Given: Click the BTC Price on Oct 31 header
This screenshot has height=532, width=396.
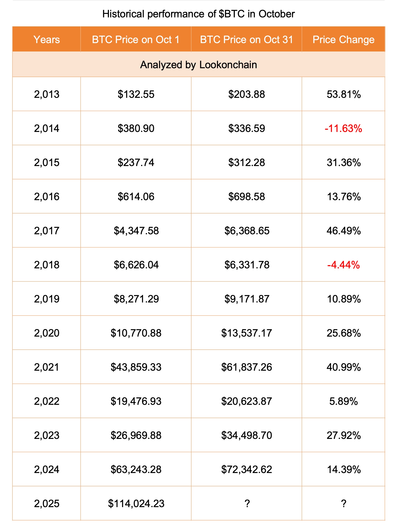Looking at the screenshot, I should point(246,39).
